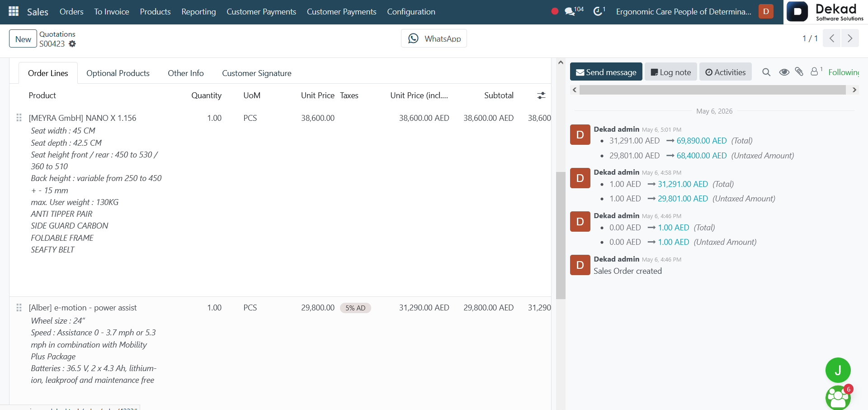Switch to the Optional Products tab
Viewport: 868px width, 410px height.
[118, 73]
